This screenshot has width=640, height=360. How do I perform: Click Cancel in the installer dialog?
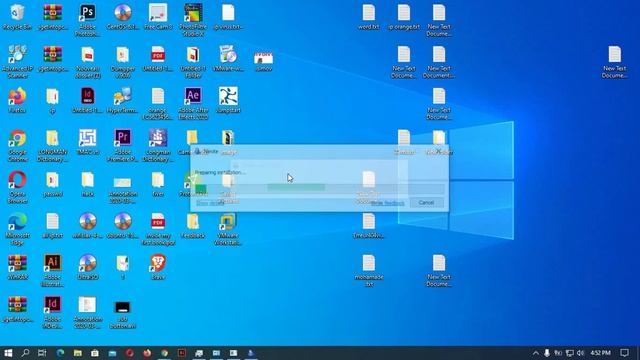426,202
